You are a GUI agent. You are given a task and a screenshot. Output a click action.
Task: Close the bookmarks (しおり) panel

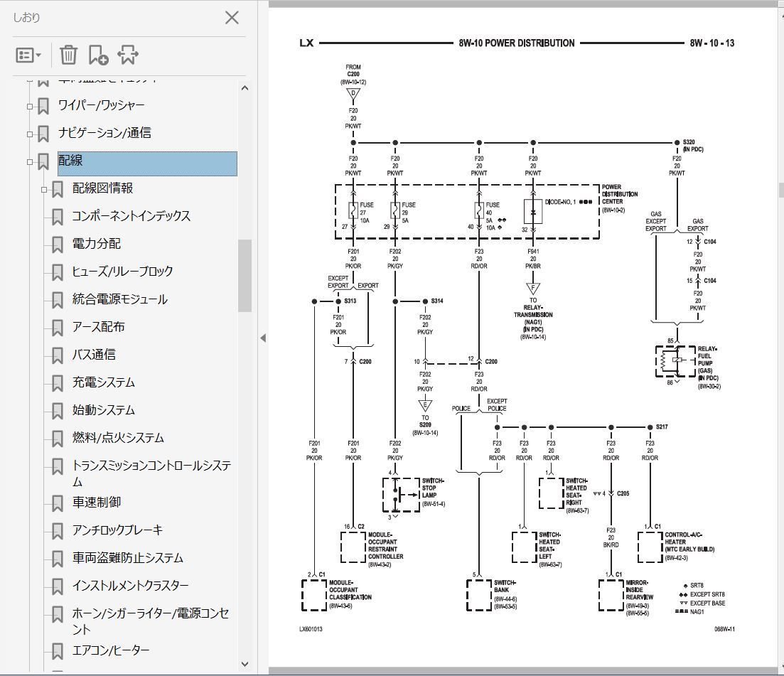232,18
